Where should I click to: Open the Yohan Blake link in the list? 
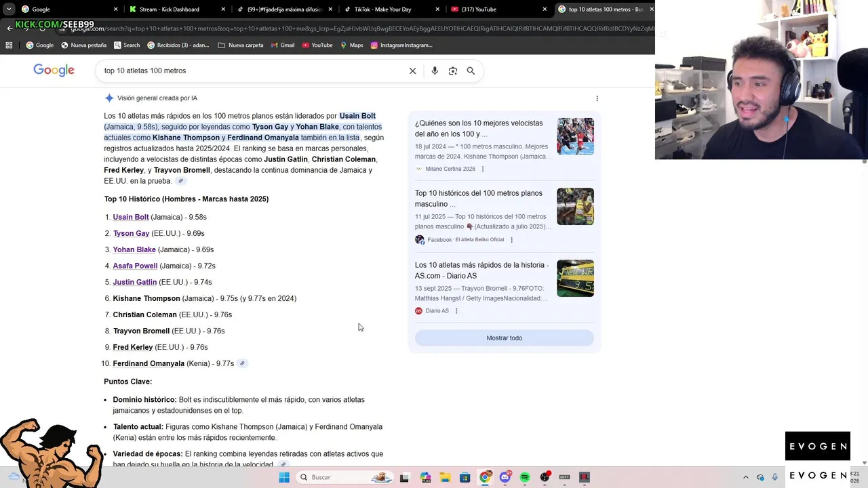pyautogui.click(x=134, y=249)
